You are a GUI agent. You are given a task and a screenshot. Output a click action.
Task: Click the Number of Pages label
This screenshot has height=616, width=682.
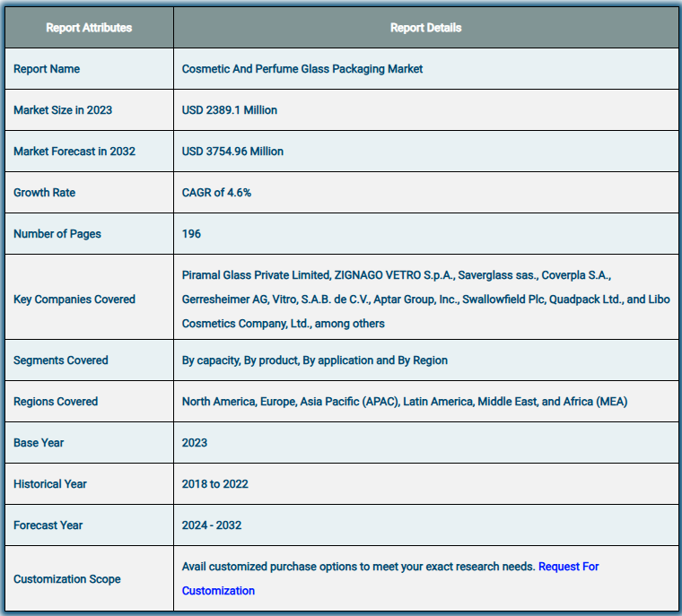point(57,234)
